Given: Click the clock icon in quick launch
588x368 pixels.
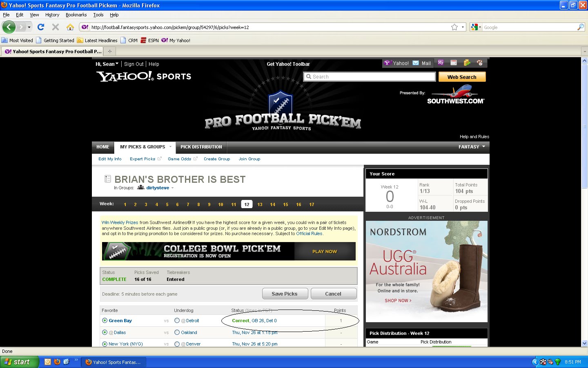Looking at the screenshot, I should (48, 362).
